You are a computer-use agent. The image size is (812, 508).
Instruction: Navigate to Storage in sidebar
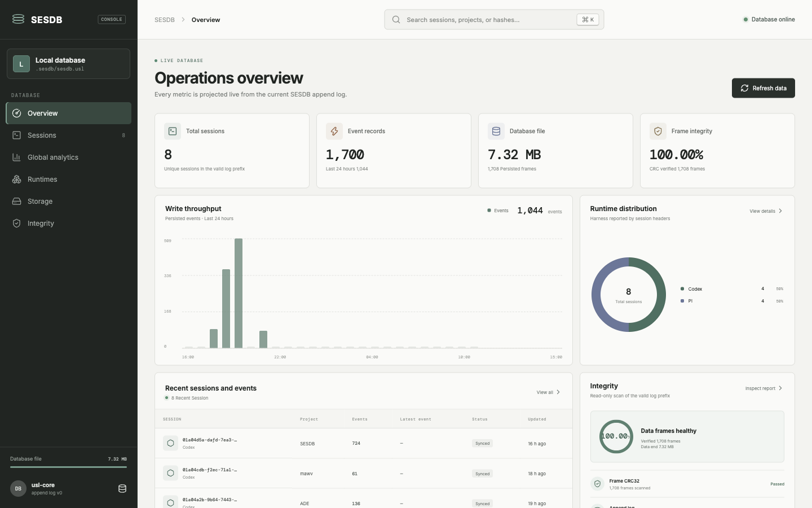pyautogui.click(x=69, y=202)
